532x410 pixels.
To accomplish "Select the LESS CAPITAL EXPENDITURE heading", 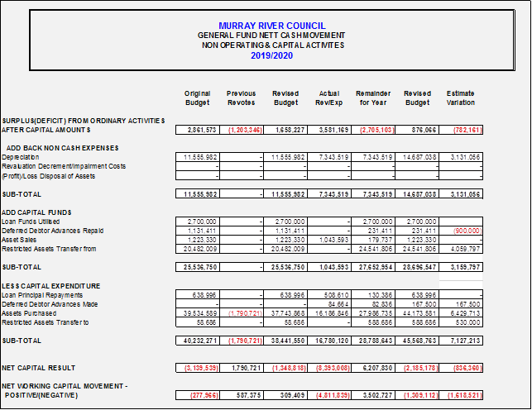I will 51,286.
